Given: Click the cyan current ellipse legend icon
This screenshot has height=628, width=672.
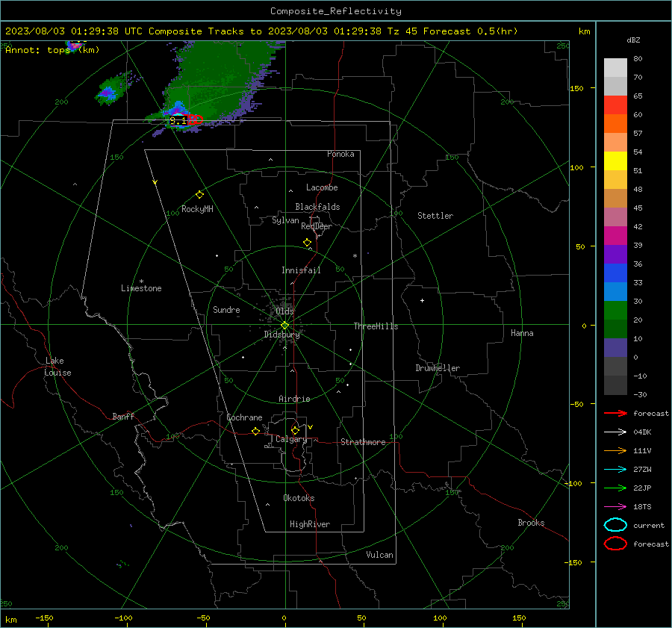Looking at the screenshot, I should [x=615, y=525].
